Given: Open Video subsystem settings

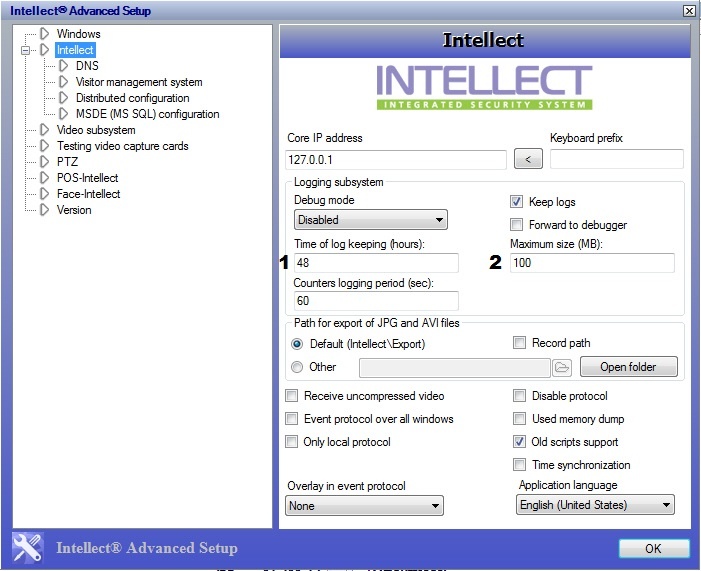Looking at the screenshot, I should [x=96, y=130].
